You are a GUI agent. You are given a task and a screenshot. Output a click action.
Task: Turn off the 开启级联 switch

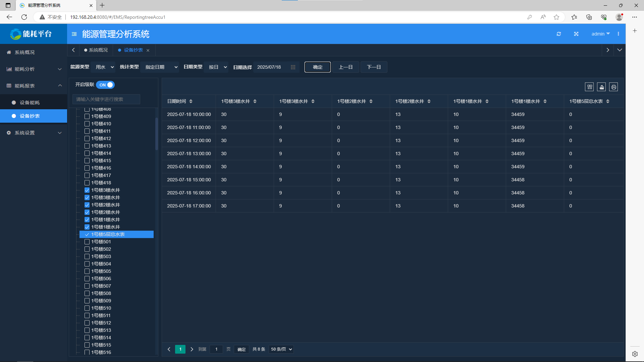point(105,85)
